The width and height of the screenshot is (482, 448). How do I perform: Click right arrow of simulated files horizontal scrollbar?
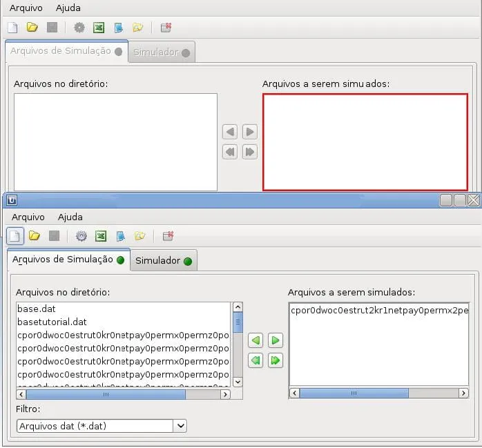(463, 393)
